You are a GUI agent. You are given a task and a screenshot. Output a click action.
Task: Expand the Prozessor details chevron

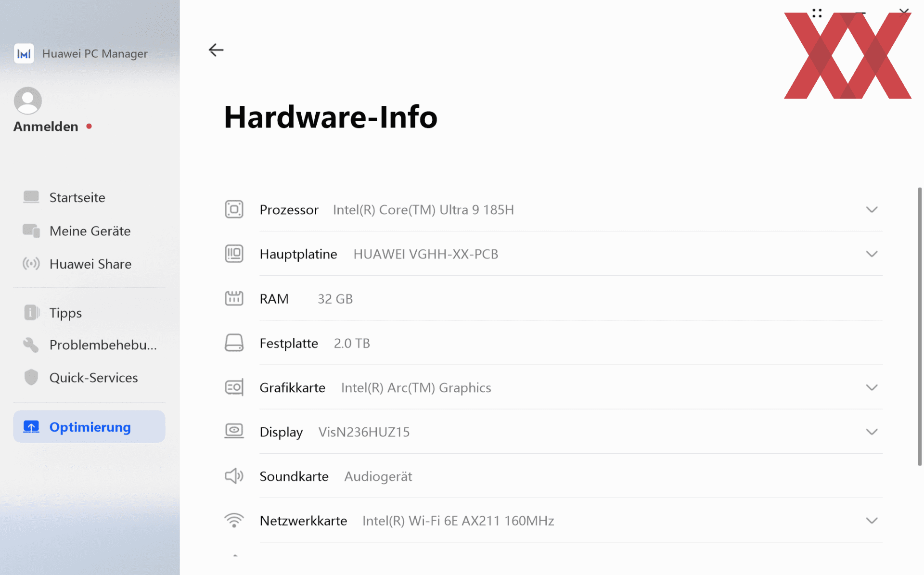point(872,209)
